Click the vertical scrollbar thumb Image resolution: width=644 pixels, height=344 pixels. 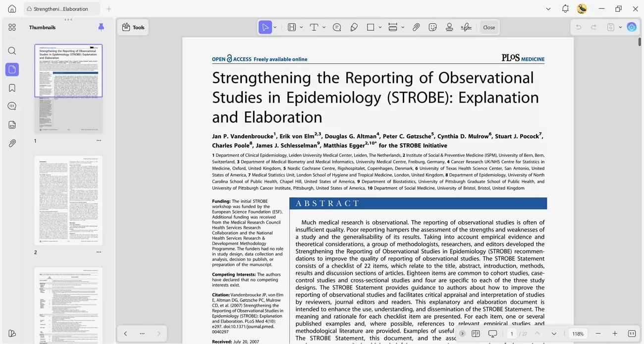click(x=640, y=42)
